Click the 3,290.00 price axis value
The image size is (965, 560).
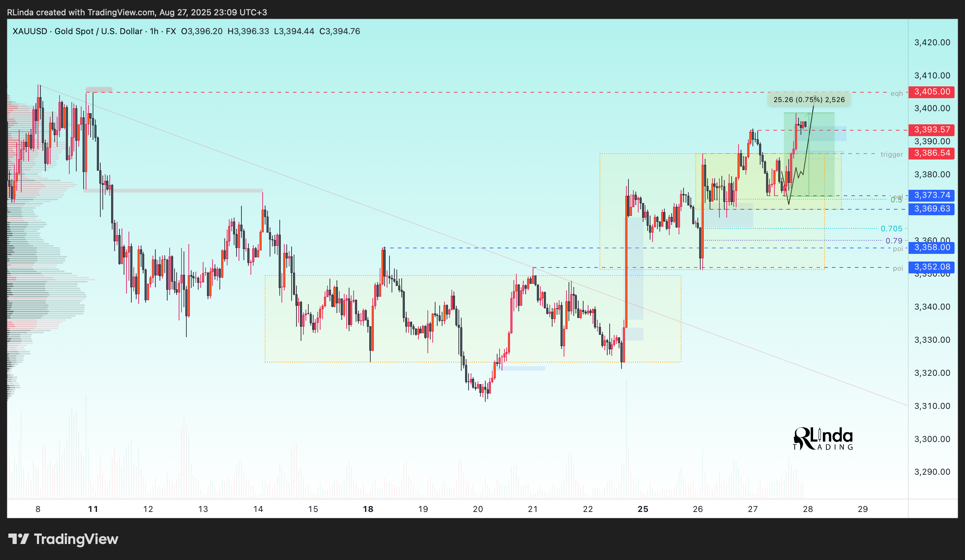[932, 472]
